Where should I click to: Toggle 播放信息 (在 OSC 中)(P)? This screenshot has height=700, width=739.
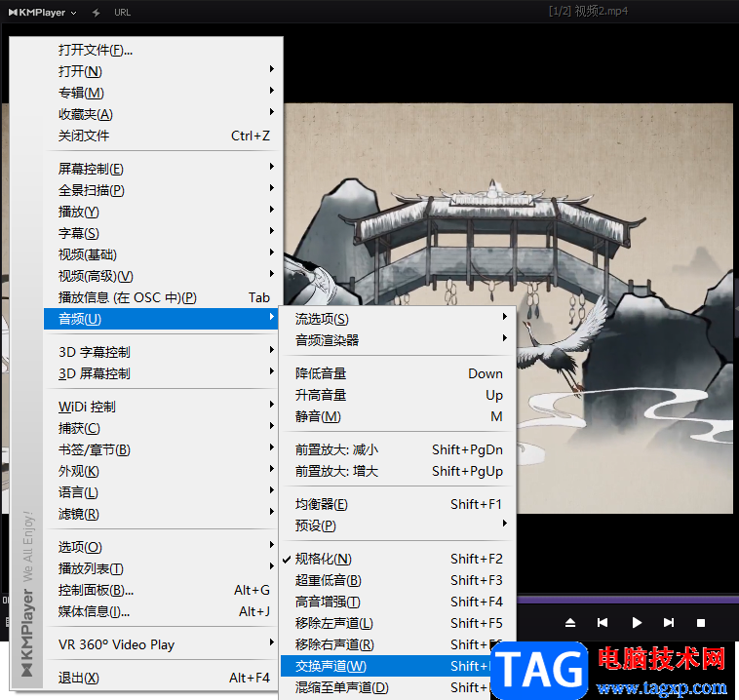coord(163,298)
